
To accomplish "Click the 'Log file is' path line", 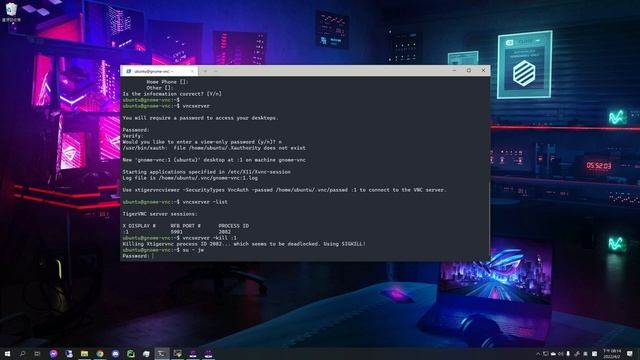I will [190, 178].
